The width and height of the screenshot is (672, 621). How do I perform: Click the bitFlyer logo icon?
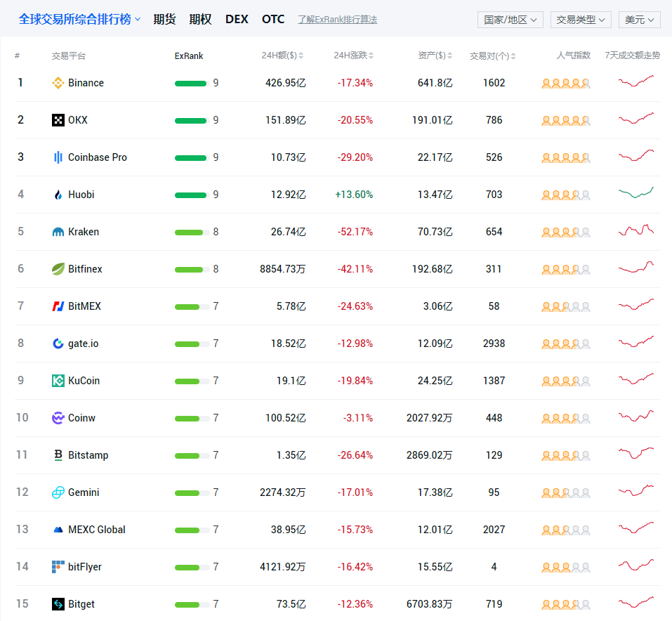tap(58, 567)
